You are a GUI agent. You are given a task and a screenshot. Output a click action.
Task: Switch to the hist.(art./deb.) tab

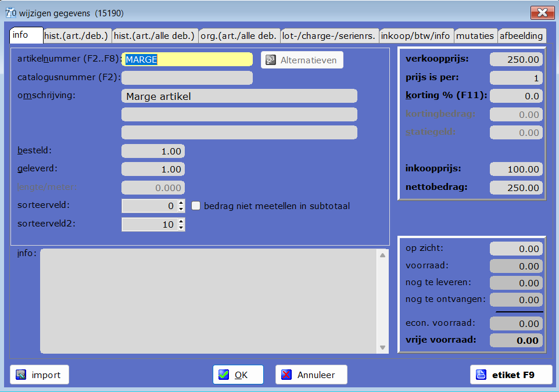(x=77, y=35)
